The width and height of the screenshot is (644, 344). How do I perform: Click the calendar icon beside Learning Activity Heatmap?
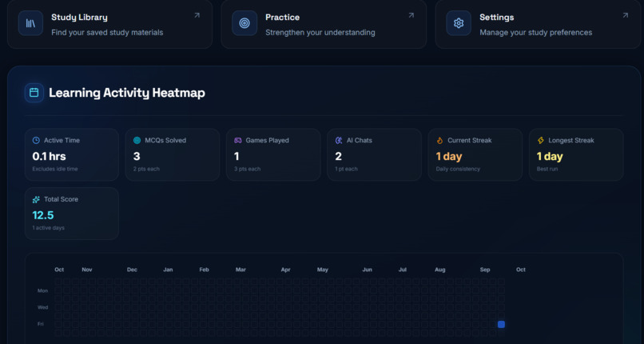34,93
